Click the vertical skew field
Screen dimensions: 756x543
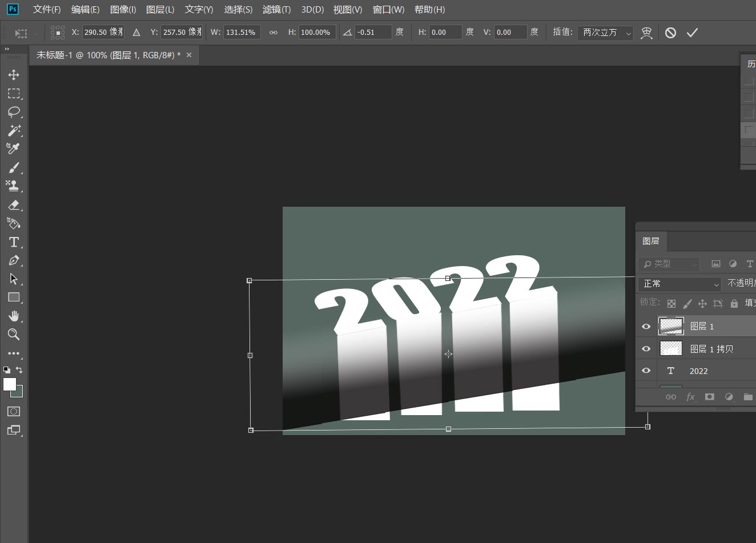click(x=510, y=33)
